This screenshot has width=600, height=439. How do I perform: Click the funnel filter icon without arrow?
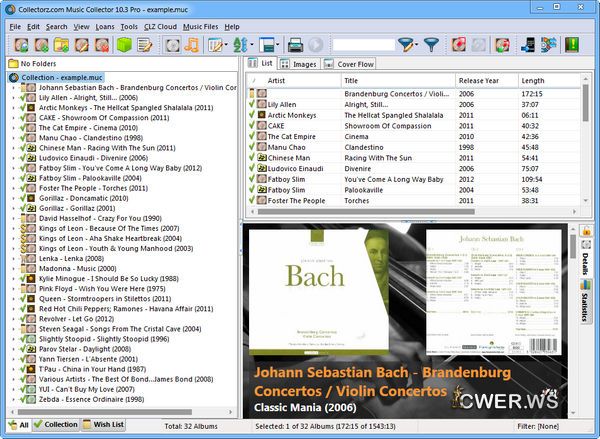pos(431,44)
